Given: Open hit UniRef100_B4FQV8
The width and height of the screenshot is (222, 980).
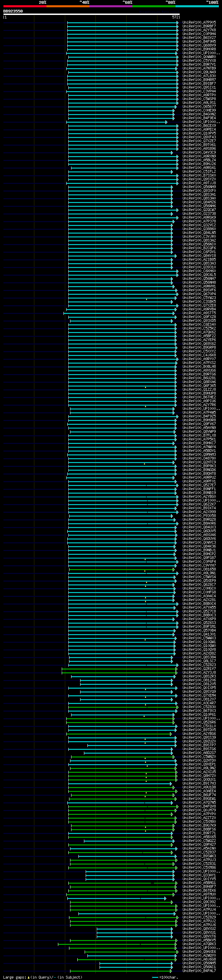Looking at the screenshot, I should point(199,806).
